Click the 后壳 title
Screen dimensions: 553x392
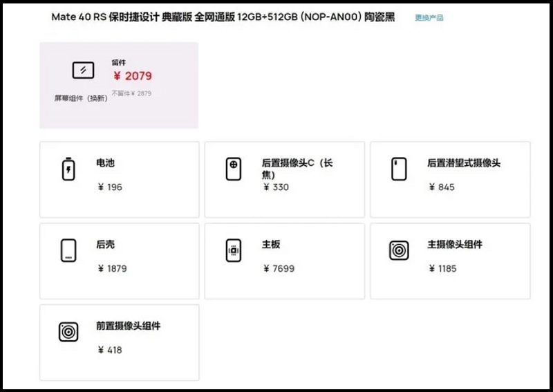[x=106, y=245]
